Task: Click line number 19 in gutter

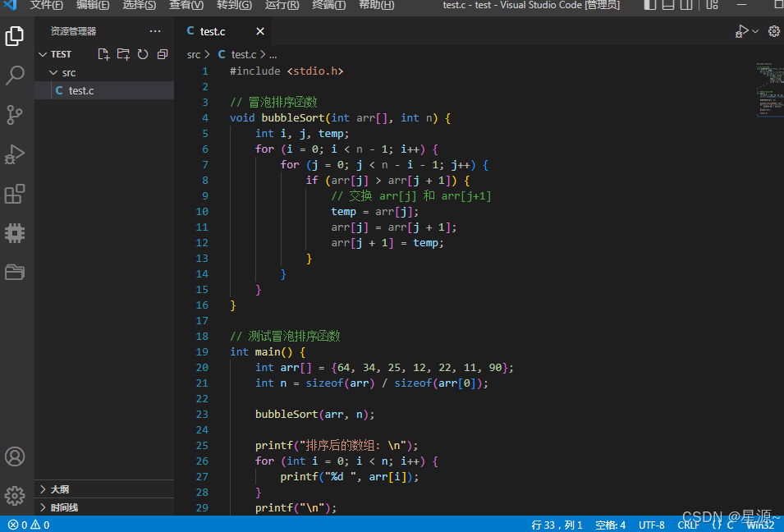Action: (x=202, y=352)
